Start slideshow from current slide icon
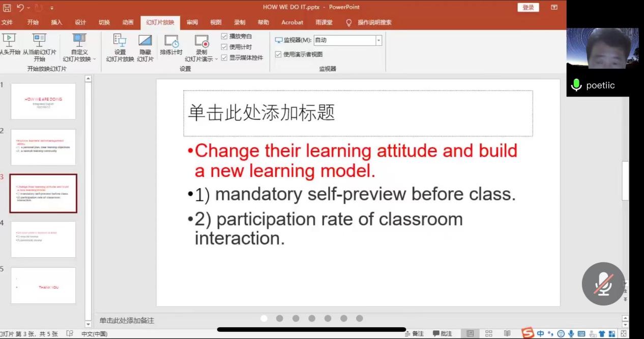Screen dimensions: 644x339 click(39, 40)
